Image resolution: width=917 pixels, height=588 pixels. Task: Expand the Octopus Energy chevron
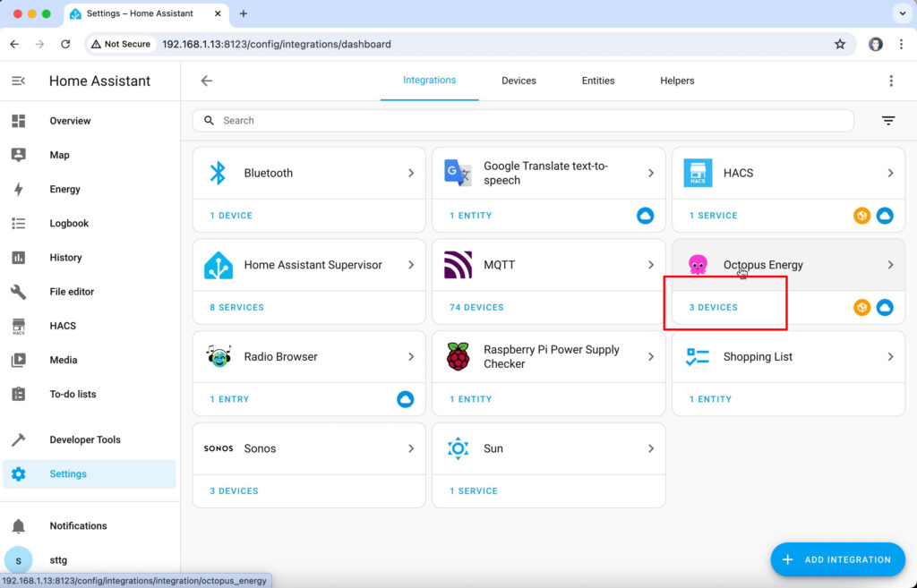[891, 265]
